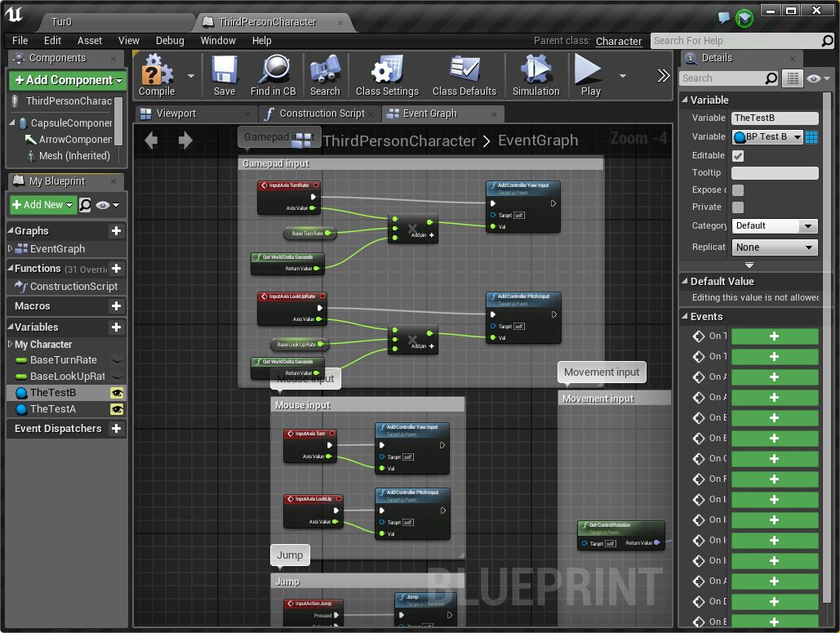Click the Tooltip input field

pos(775,172)
